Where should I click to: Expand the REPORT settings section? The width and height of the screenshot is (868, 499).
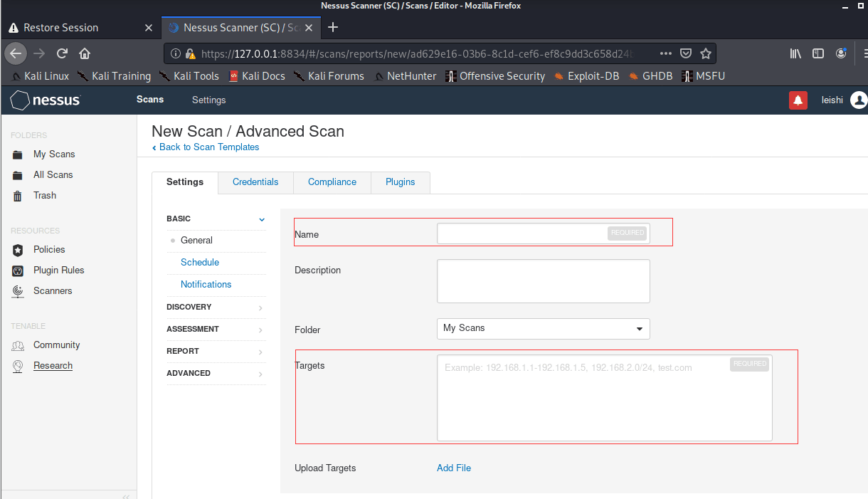click(216, 351)
